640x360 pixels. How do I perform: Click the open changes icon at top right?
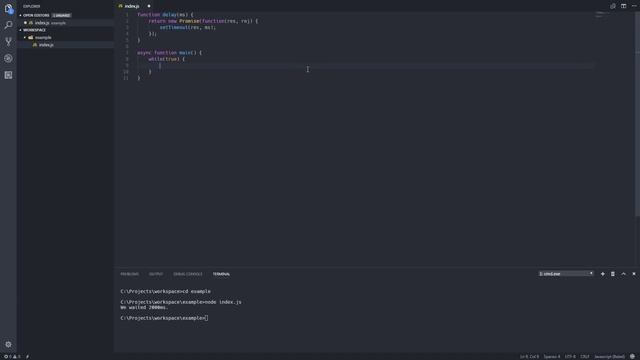[613, 6]
